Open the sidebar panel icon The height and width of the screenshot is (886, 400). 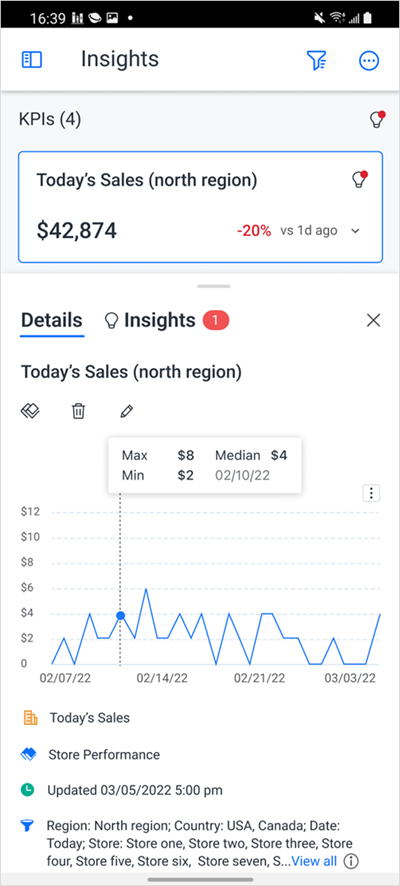32,59
